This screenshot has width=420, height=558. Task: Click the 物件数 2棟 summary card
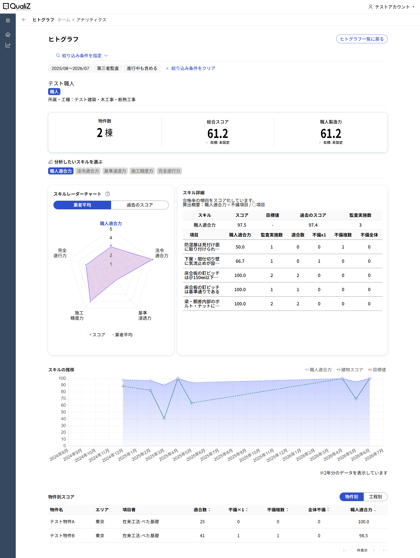point(105,132)
